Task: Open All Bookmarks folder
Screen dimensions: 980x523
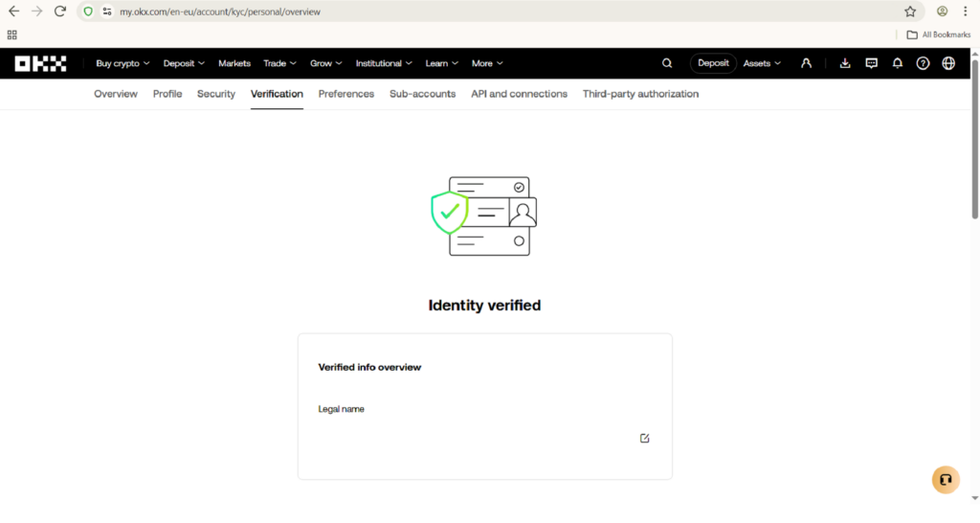Action: tap(939, 35)
